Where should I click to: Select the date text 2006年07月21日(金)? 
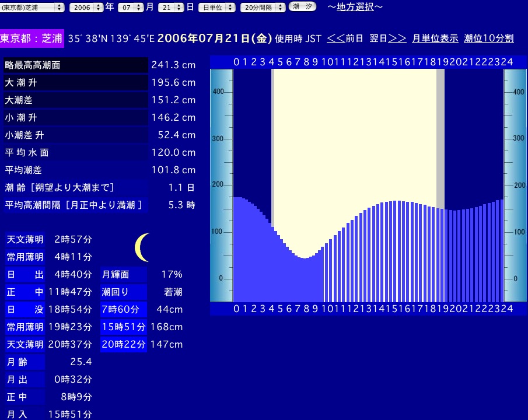pos(215,38)
